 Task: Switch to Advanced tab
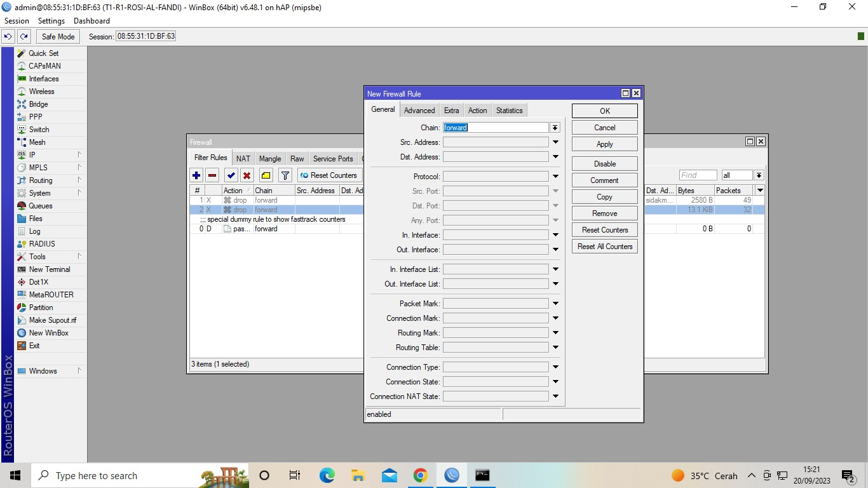tap(419, 111)
